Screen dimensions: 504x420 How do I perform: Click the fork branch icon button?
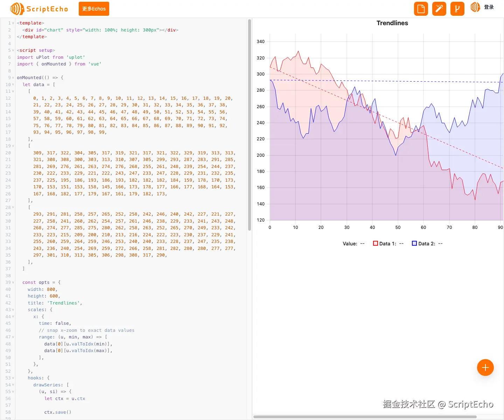[457, 9]
